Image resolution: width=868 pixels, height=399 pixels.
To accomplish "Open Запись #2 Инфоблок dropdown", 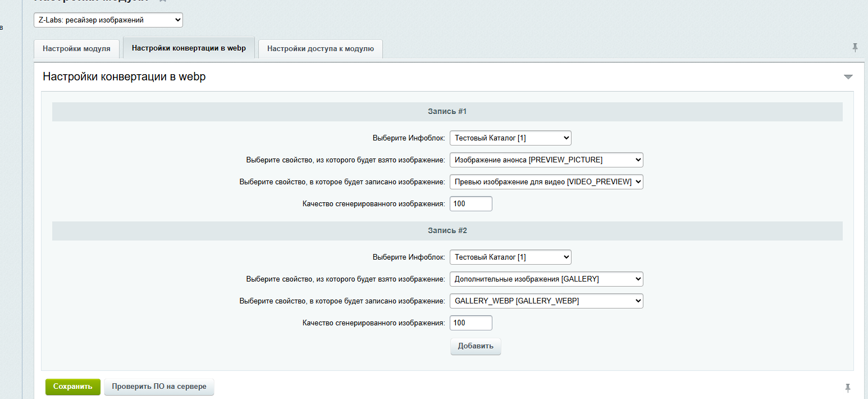I will pyautogui.click(x=510, y=257).
